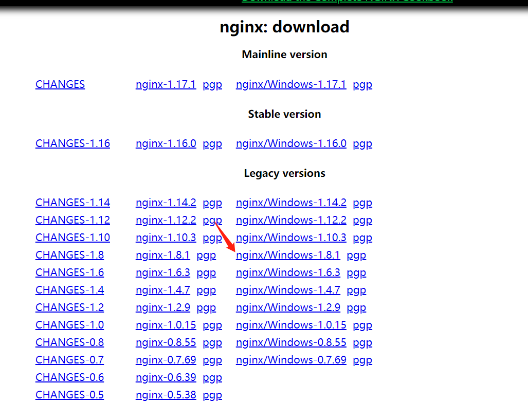Download the nginx-1.16.0 stable source

click(166, 143)
